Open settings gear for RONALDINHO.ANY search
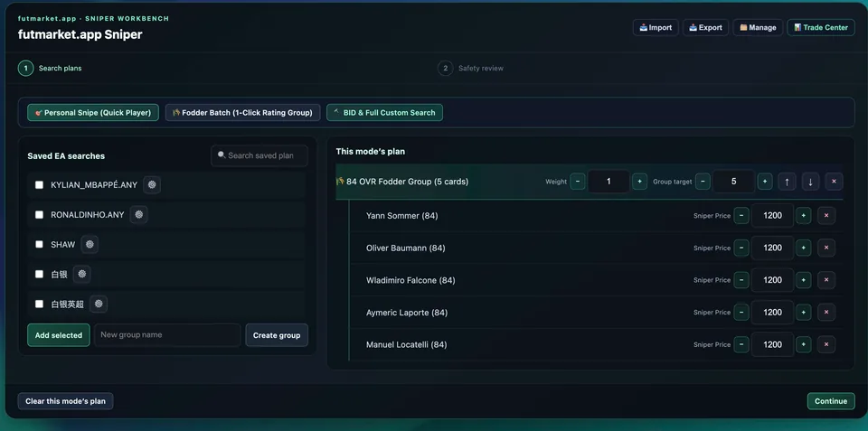Screen dimensions: 868x431 [x=139, y=215]
